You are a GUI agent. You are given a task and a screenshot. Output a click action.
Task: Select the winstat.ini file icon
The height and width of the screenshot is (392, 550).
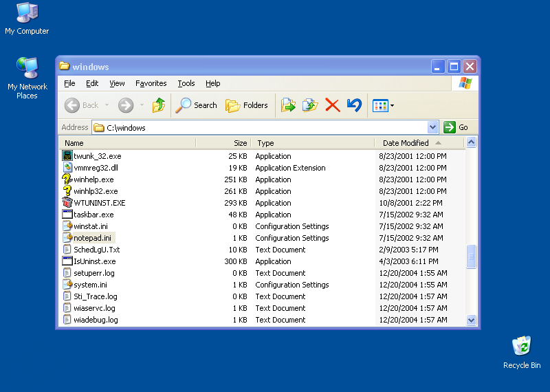click(x=67, y=226)
